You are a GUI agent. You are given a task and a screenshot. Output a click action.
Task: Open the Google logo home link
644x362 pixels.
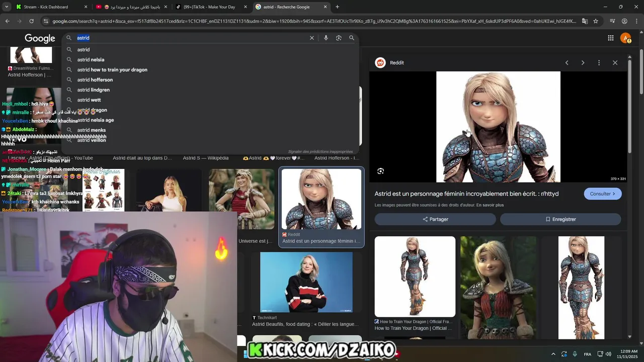(x=40, y=39)
